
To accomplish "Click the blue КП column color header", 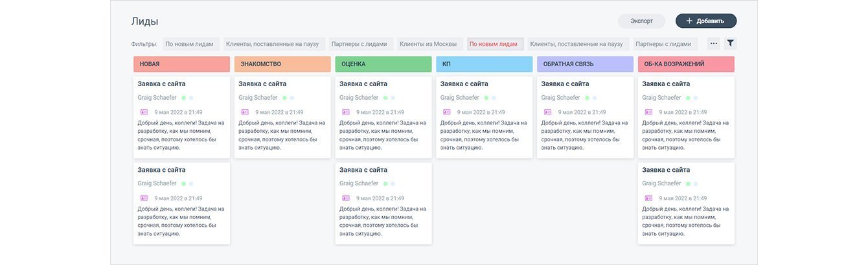I will coord(484,64).
